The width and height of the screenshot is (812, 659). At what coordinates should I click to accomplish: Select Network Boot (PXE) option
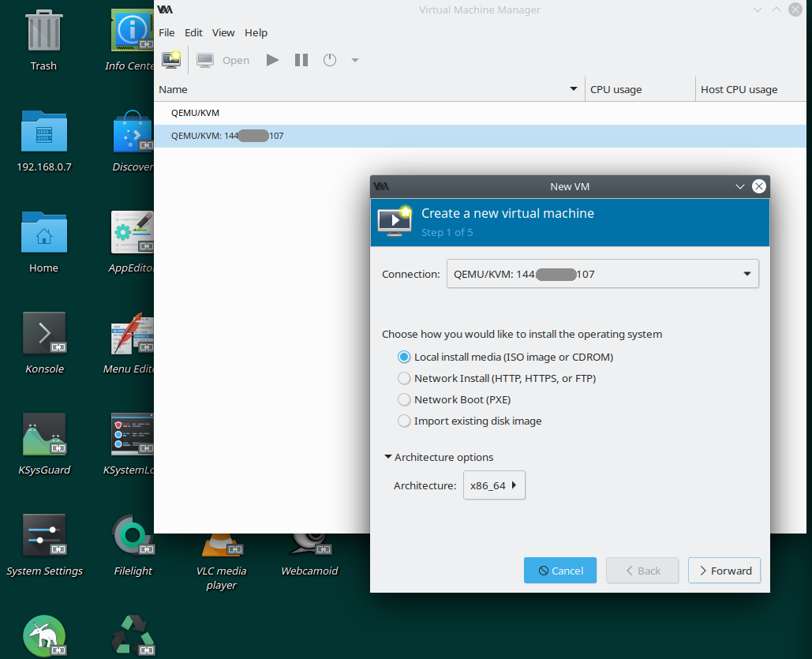(455, 399)
